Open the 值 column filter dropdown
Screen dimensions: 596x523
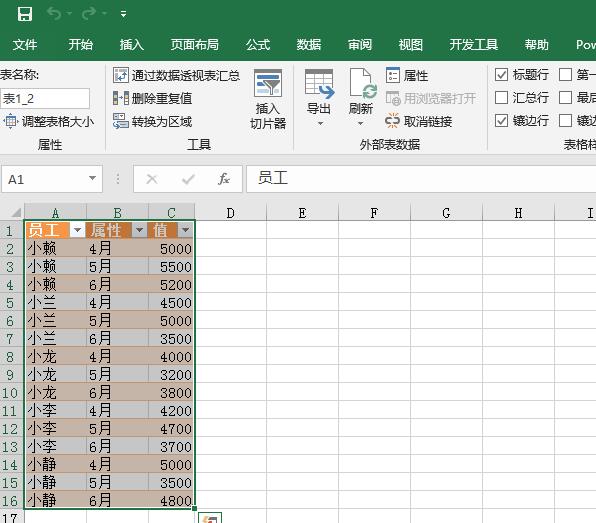[185, 230]
